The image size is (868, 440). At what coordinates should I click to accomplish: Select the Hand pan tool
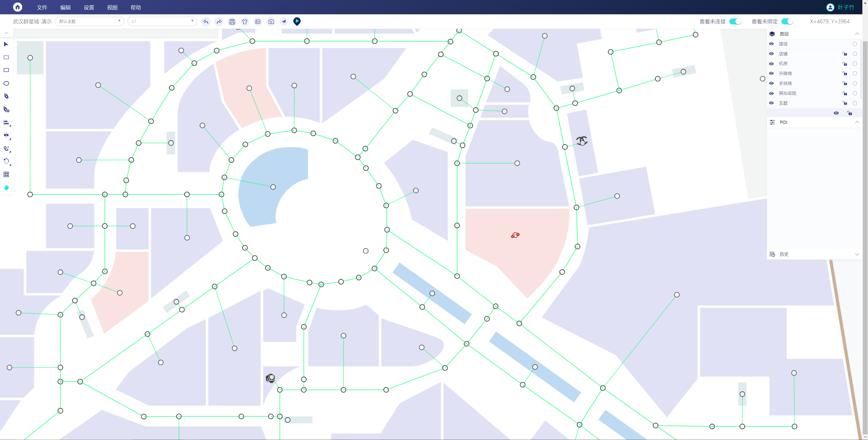click(6, 187)
